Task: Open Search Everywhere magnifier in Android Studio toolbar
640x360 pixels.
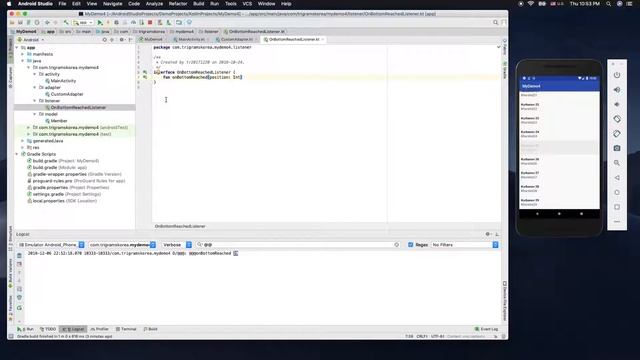Action: (496, 22)
